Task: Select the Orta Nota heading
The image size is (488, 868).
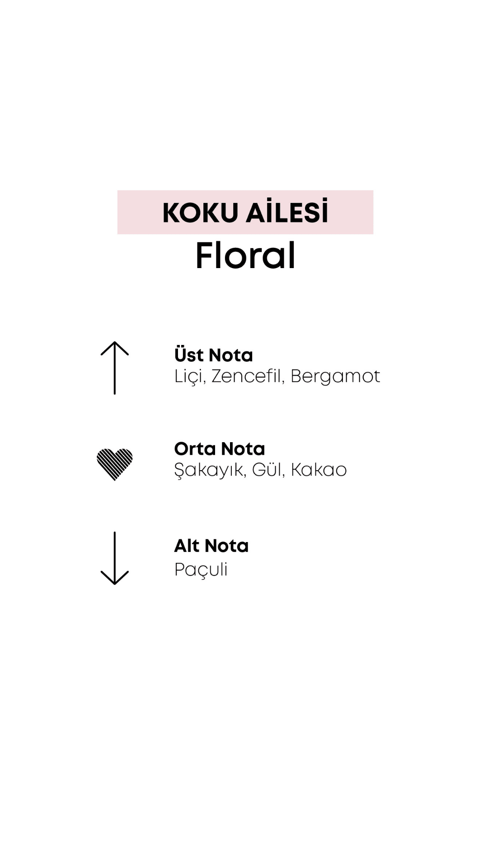Action: 220,449
